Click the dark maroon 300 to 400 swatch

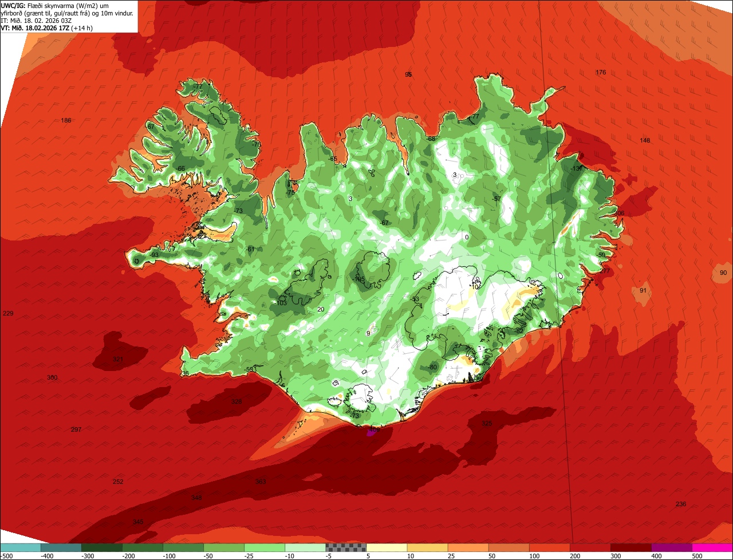click(x=630, y=547)
